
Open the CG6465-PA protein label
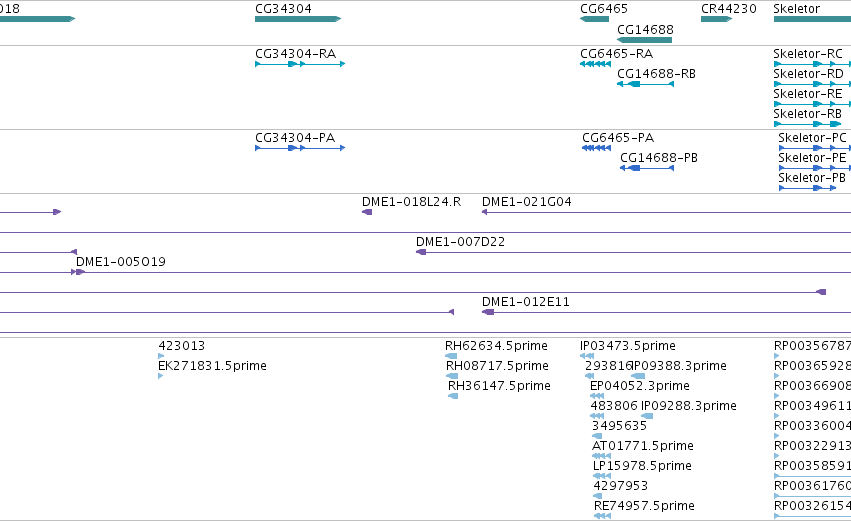point(618,138)
